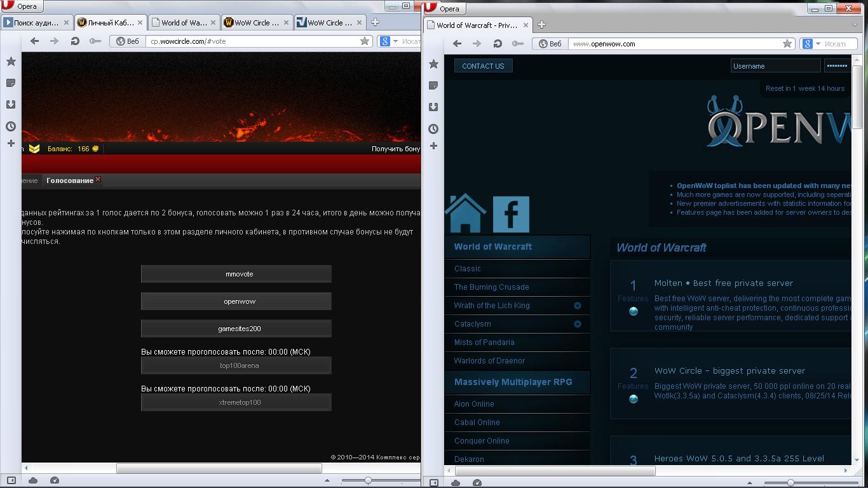Click the OpenWoW home icon
Screen dimensions: 868x488
465,213
